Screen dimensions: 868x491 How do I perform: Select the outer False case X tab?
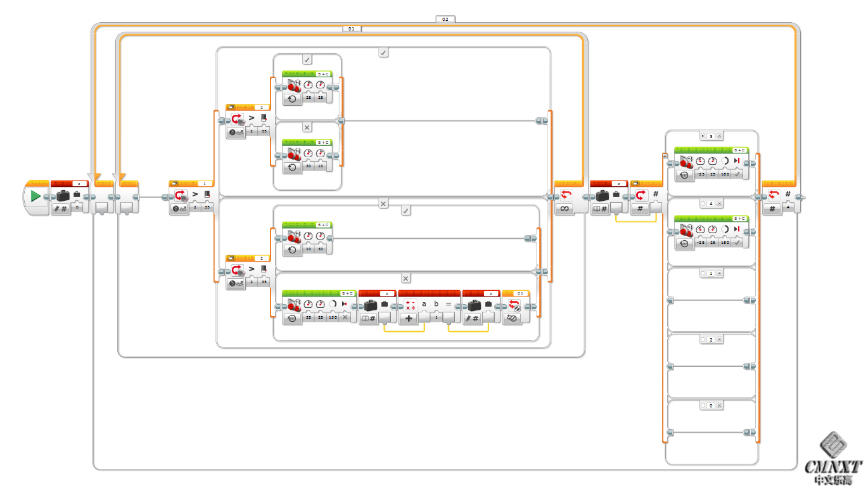pyautogui.click(x=383, y=203)
